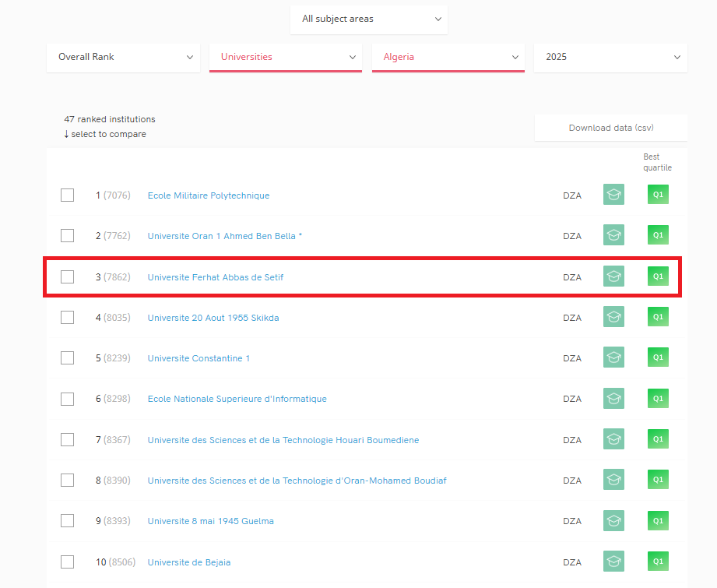Screen dimensions: 717x588
Task: Click the Q1 quartile badge for Universite 8 mai 1945 Guelma
Action: coord(658,520)
